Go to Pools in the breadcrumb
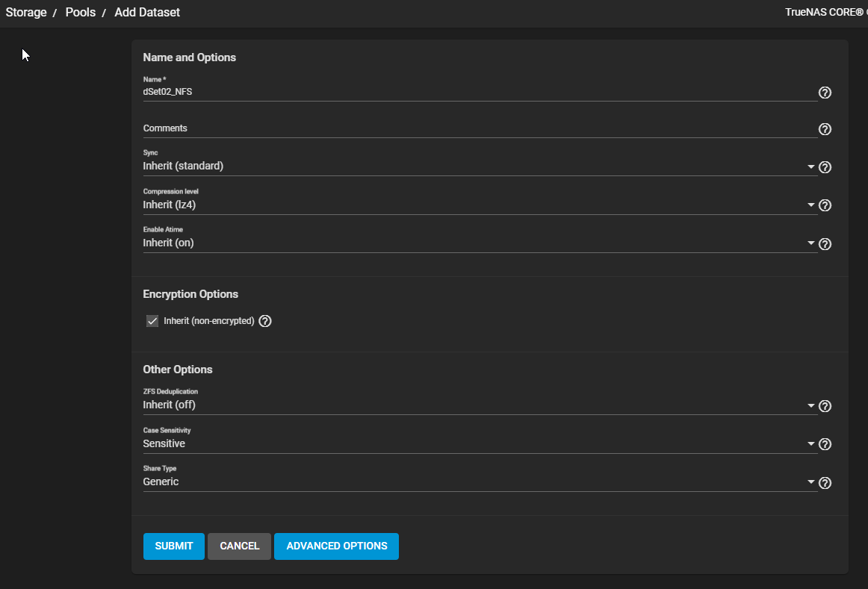Image resolution: width=868 pixels, height=589 pixels. [x=80, y=12]
